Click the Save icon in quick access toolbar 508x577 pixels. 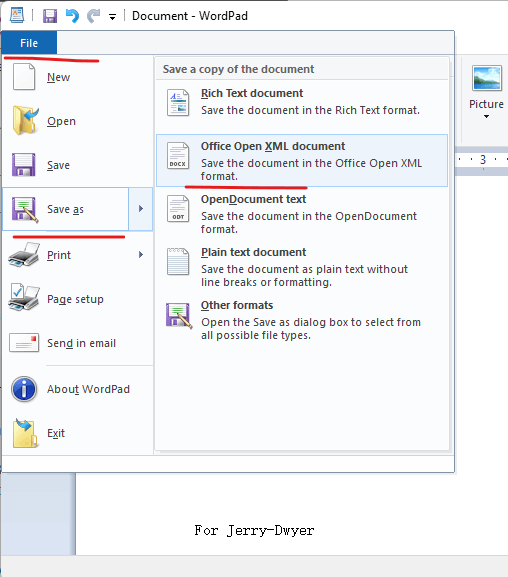[50, 16]
